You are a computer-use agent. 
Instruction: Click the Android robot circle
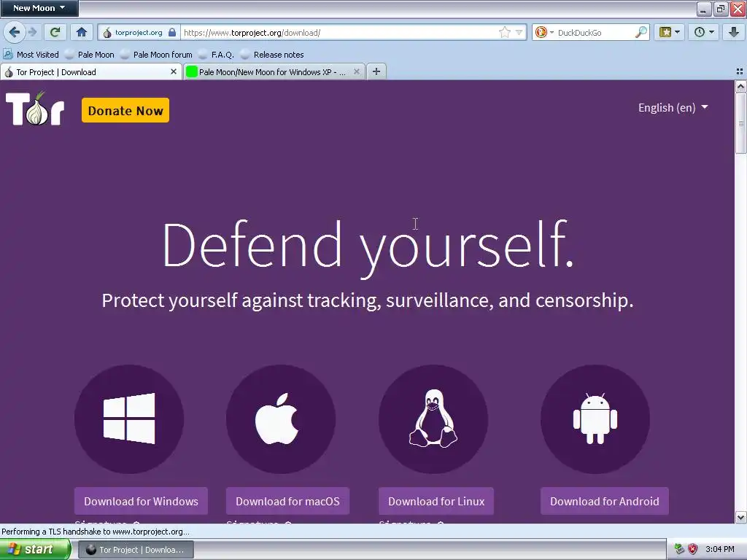[x=595, y=419]
